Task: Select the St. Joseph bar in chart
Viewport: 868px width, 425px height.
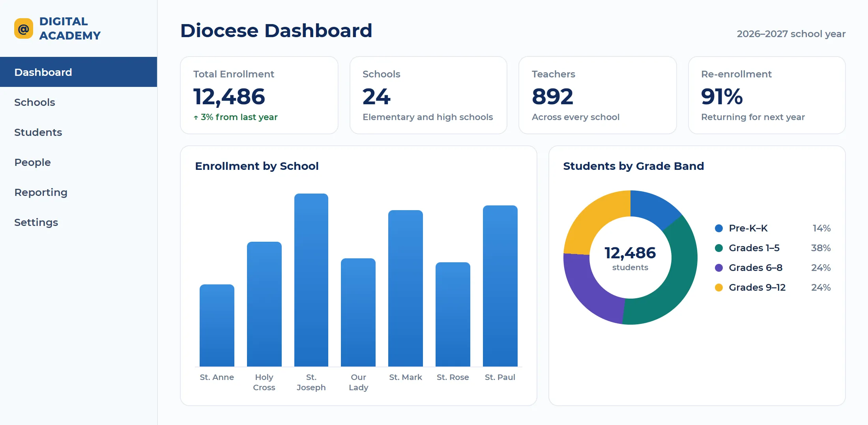Action: tap(311, 280)
